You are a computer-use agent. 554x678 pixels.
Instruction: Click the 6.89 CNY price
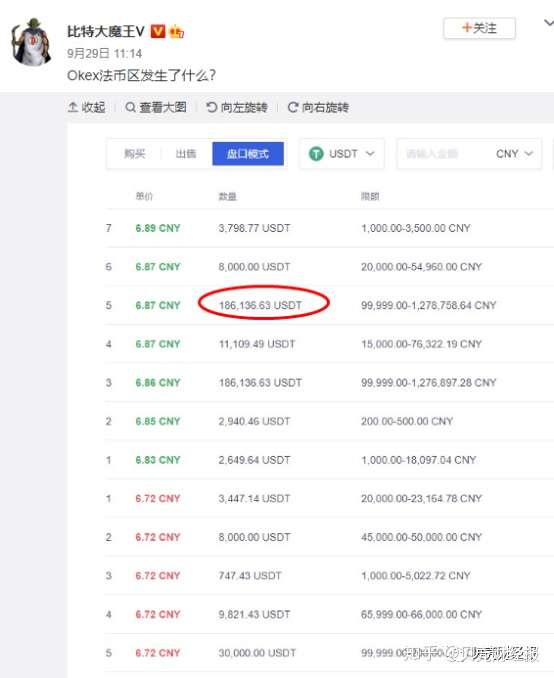[158, 228]
